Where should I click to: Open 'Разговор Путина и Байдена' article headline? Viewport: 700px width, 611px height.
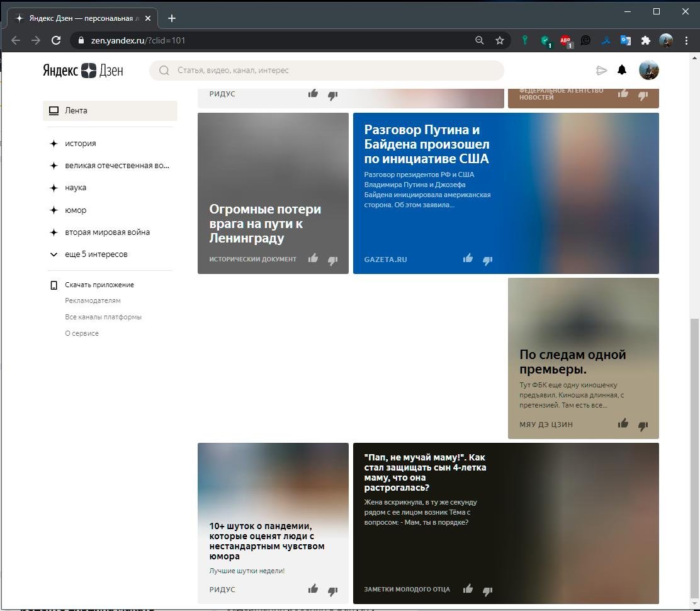(x=426, y=144)
